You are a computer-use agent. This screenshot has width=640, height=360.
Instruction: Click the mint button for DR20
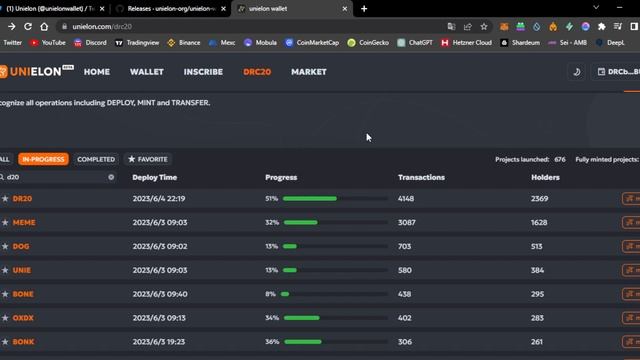coord(631,199)
